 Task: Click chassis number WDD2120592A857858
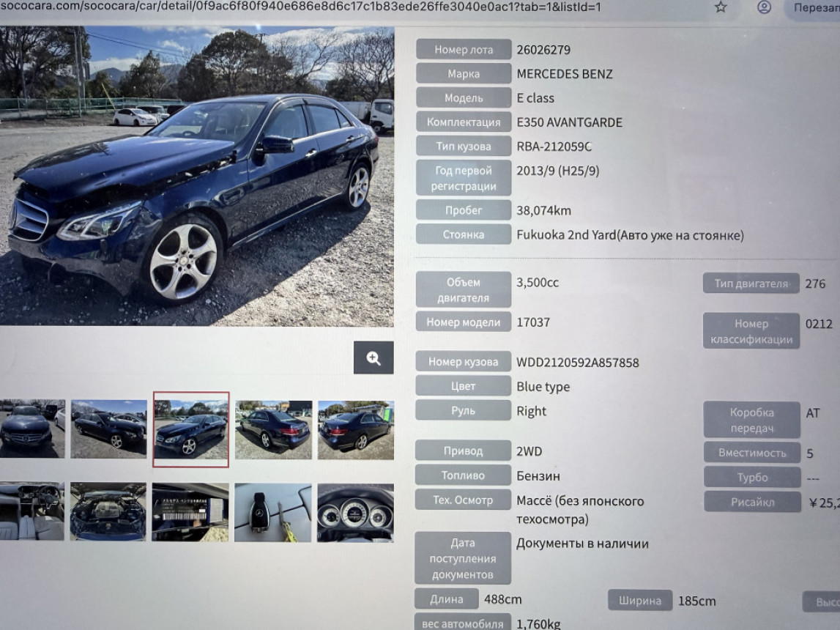click(x=578, y=363)
